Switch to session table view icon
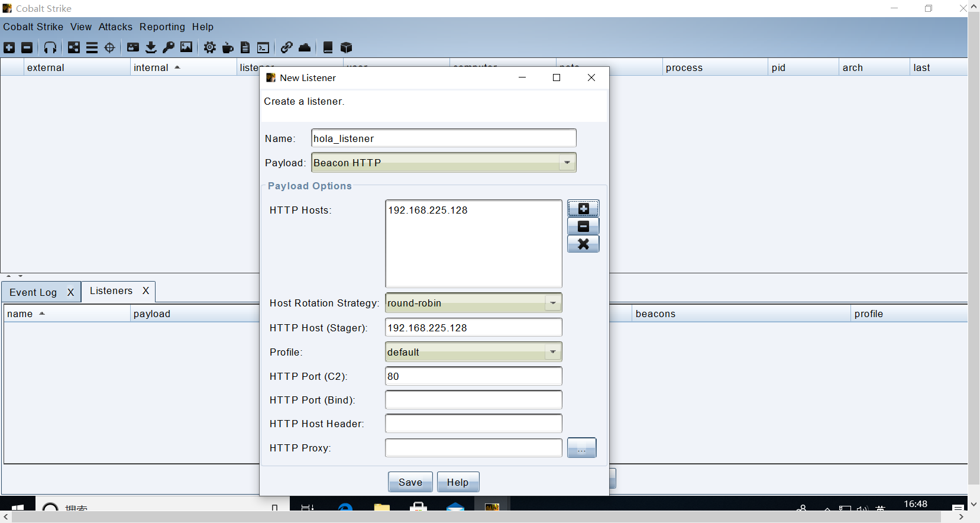 pos(92,47)
